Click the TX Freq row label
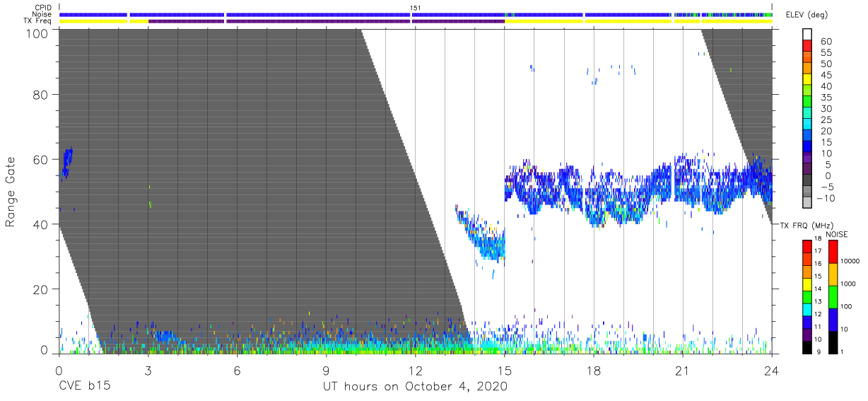Screen dimensions: 868x401 point(38,21)
